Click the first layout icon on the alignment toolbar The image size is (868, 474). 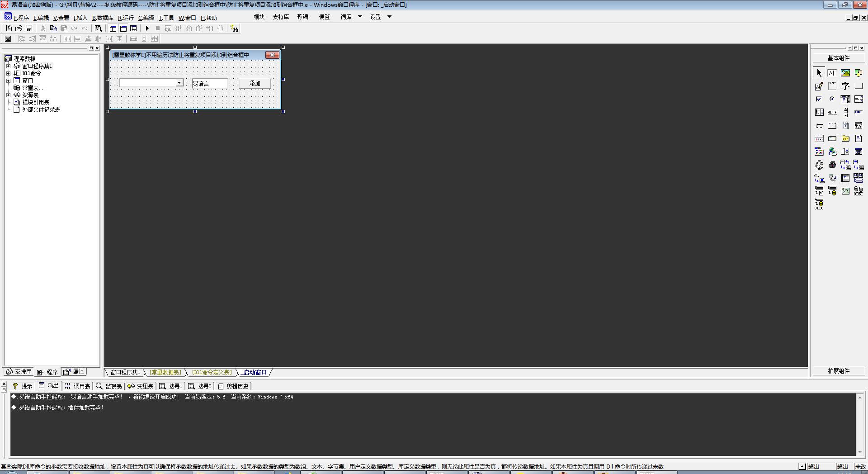click(x=8, y=39)
